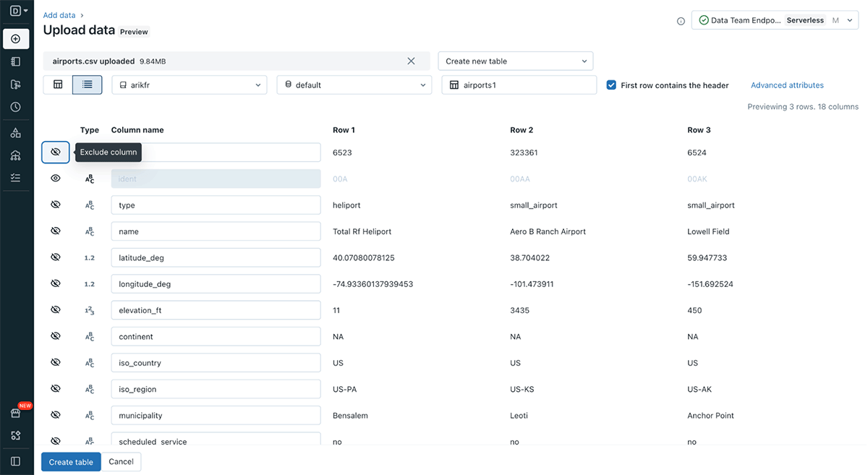Open the Create new table dropdown
This screenshot has width=868, height=475.
pos(515,61)
